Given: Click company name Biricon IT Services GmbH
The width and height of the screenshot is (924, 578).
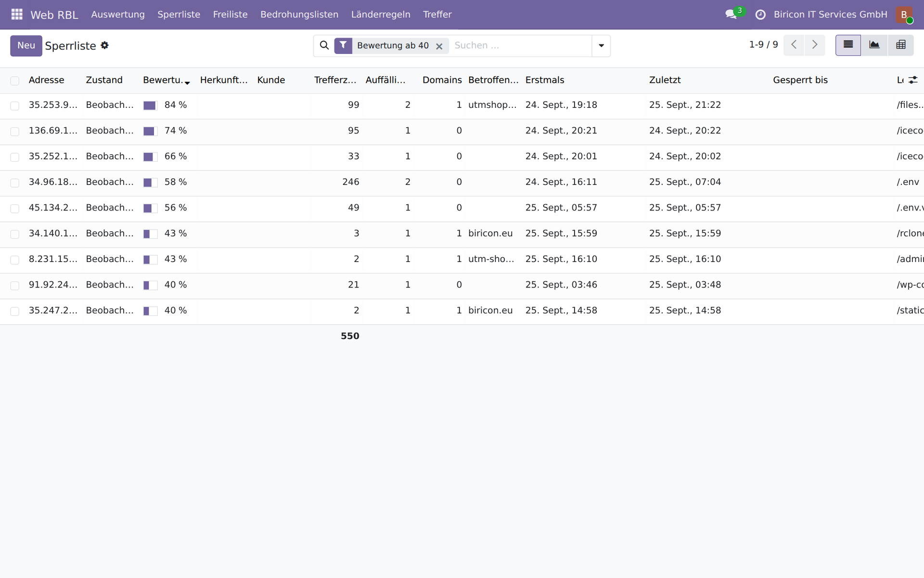Looking at the screenshot, I should tap(830, 14).
